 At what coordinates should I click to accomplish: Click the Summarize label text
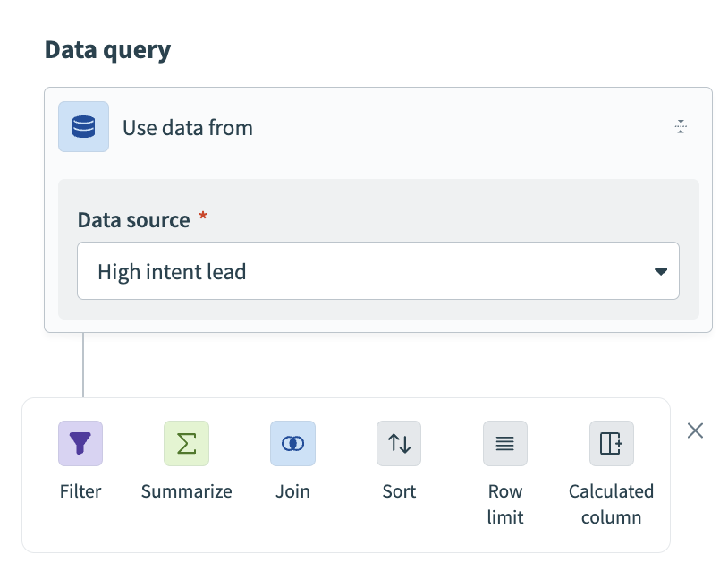pyautogui.click(x=186, y=490)
